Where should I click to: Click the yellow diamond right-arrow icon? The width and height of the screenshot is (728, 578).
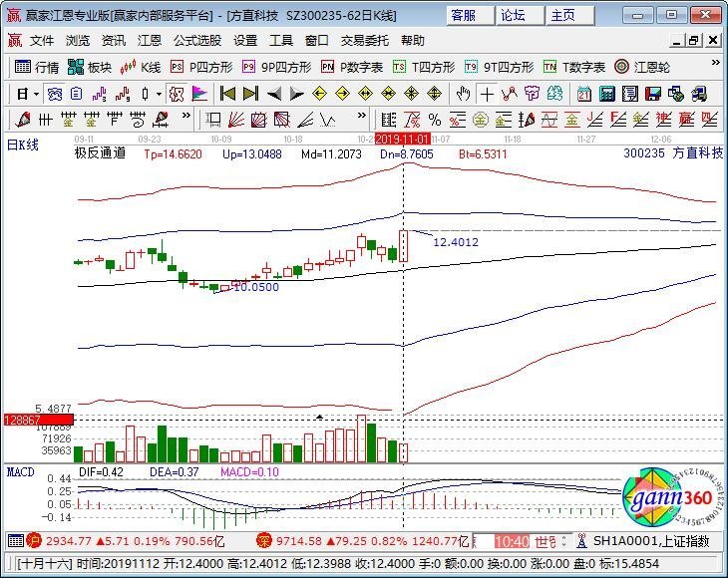[x=342, y=94]
